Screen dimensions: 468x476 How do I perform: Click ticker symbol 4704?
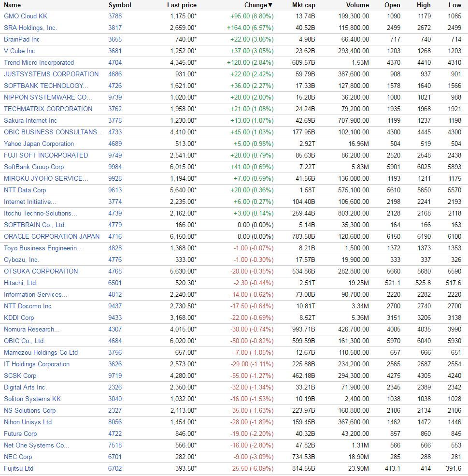coord(115,62)
